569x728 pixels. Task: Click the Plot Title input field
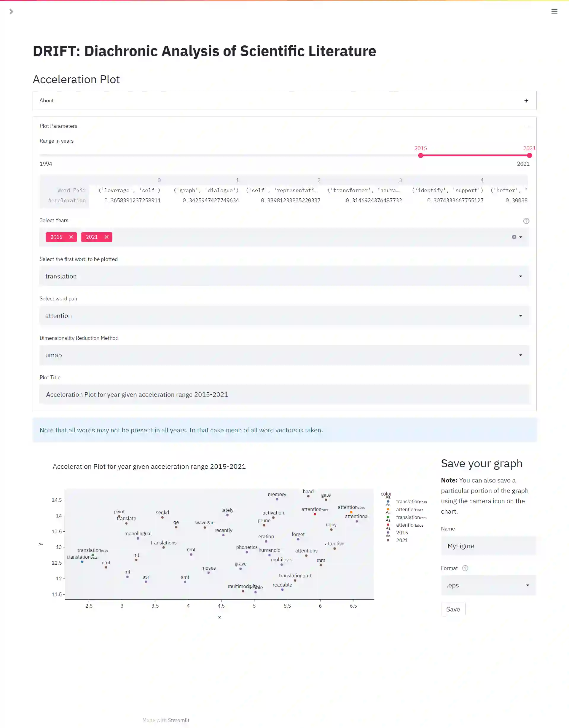pos(284,395)
